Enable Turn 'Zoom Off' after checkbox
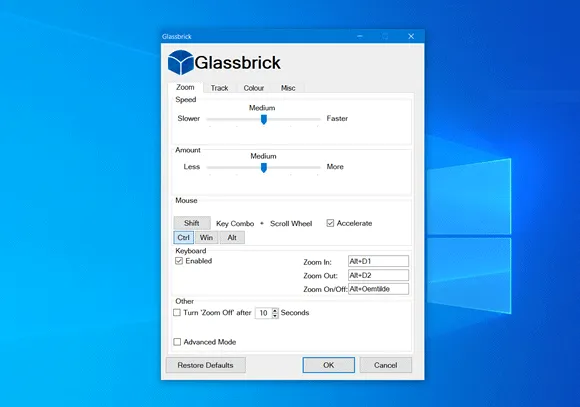This screenshot has height=407, width=580. (x=177, y=313)
